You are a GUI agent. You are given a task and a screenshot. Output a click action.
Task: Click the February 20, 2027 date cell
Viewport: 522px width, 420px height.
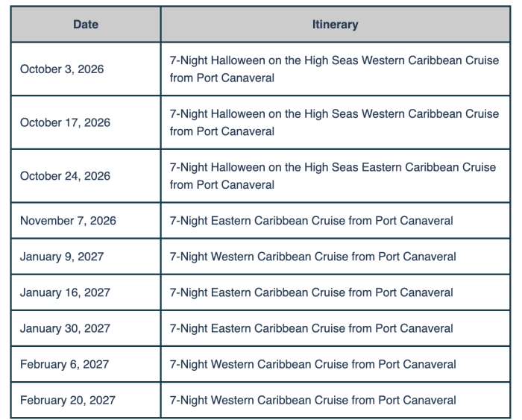[x=68, y=400]
